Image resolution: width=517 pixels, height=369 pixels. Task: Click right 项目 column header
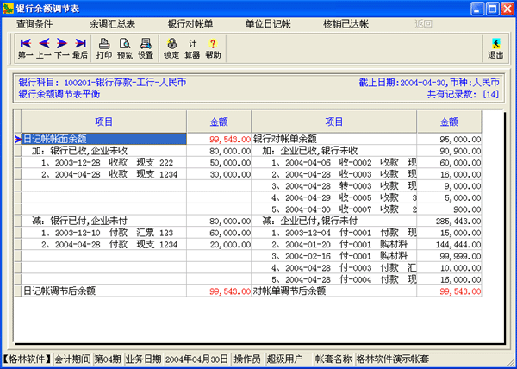[x=334, y=122]
